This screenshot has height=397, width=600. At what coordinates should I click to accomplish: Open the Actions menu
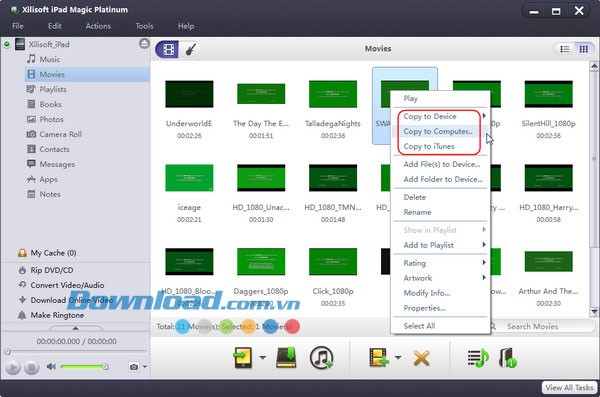tap(98, 26)
